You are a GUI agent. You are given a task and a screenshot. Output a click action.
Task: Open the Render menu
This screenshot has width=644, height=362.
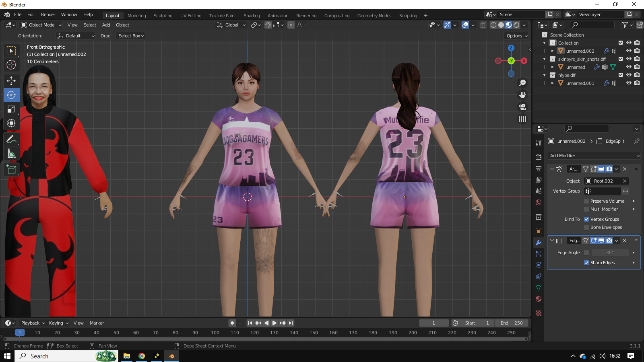click(x=48, y=14)
